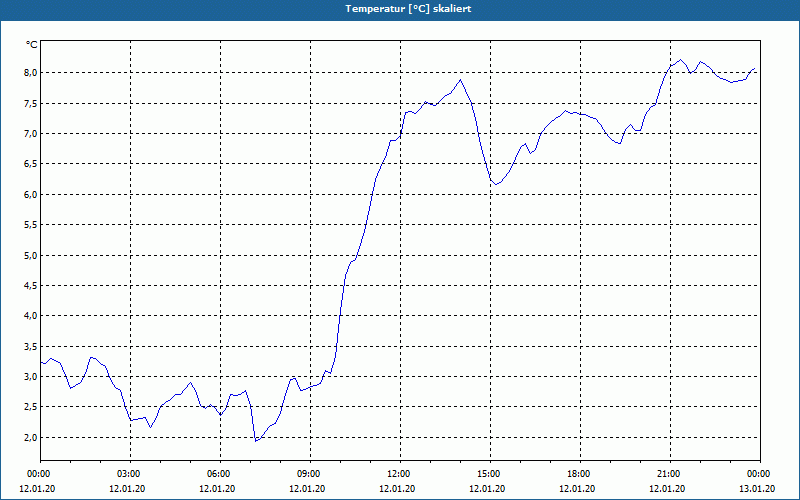Pick the 5,0 y-axis label
Image resolution: width=800 pixels, height=500 pixels.
[31, 255]
